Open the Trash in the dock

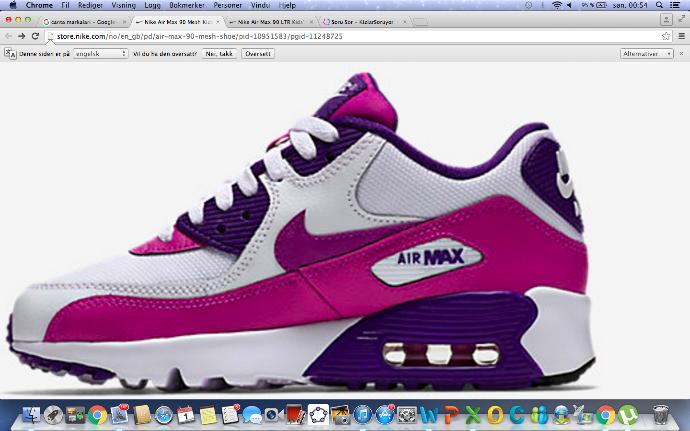[x=661, y=415]
